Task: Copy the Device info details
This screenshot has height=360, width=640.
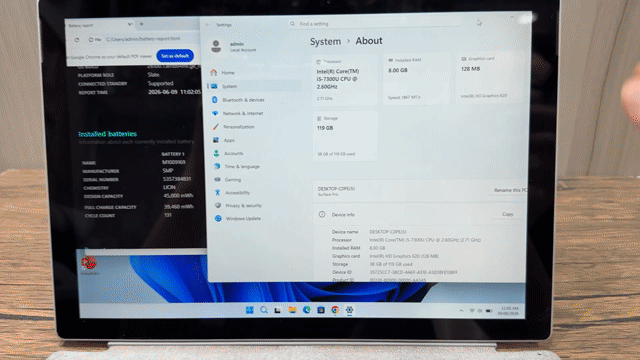Action: (508, 214)
